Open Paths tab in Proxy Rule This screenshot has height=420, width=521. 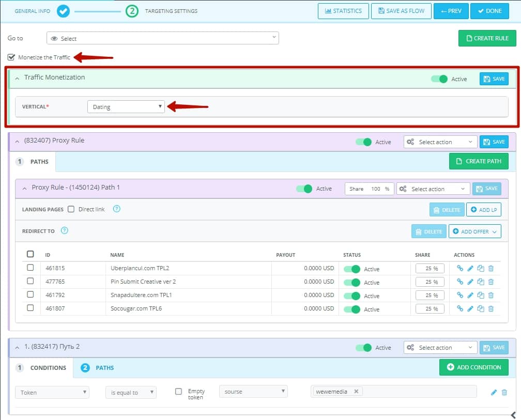click(x=32, y=162)
